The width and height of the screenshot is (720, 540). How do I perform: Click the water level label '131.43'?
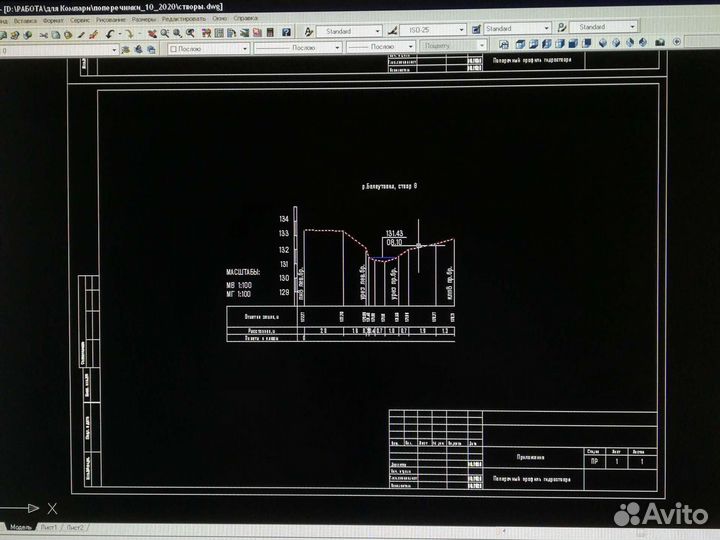coord(394,234)
